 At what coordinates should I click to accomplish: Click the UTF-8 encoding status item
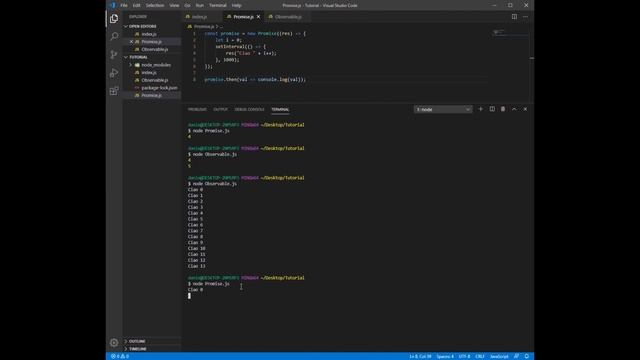click(x=464, y=356)
